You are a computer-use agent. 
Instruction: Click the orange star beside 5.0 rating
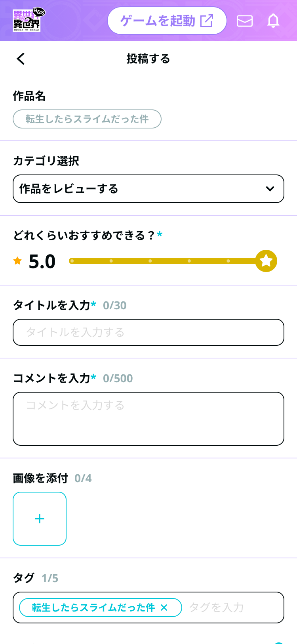17,261
